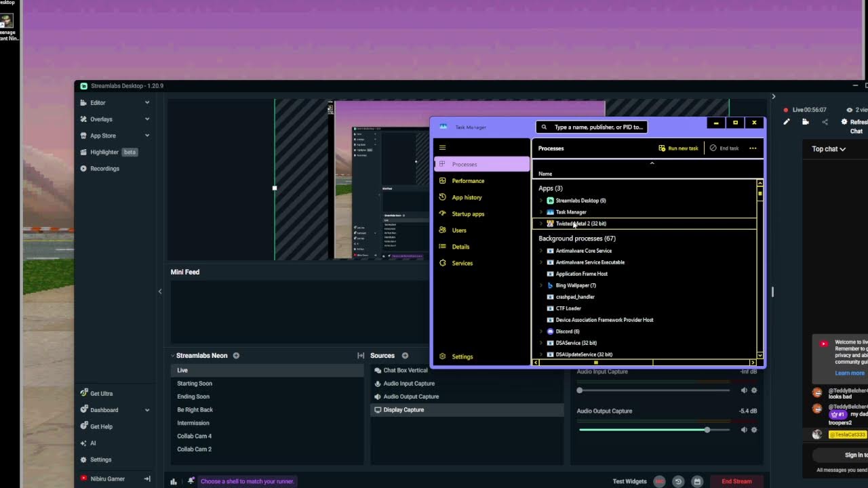Add a new scene in Streamlabs Neon
Viewport: 868px width, 488px height.
click(x=236, y=356)
